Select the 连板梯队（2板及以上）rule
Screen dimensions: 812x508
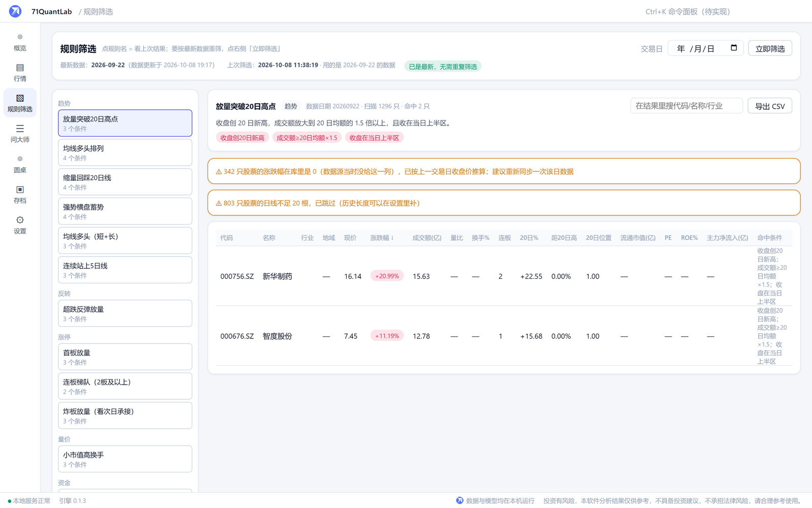[x=125, y=386]
